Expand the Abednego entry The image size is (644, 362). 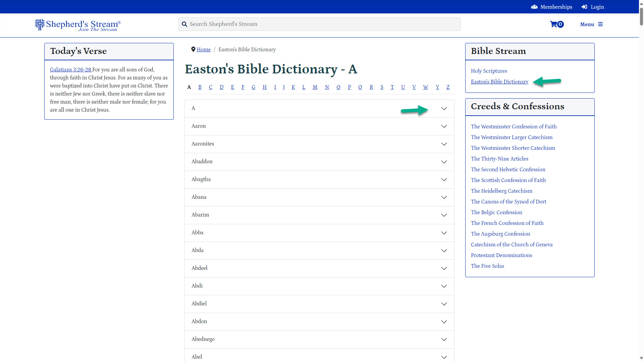444,339
